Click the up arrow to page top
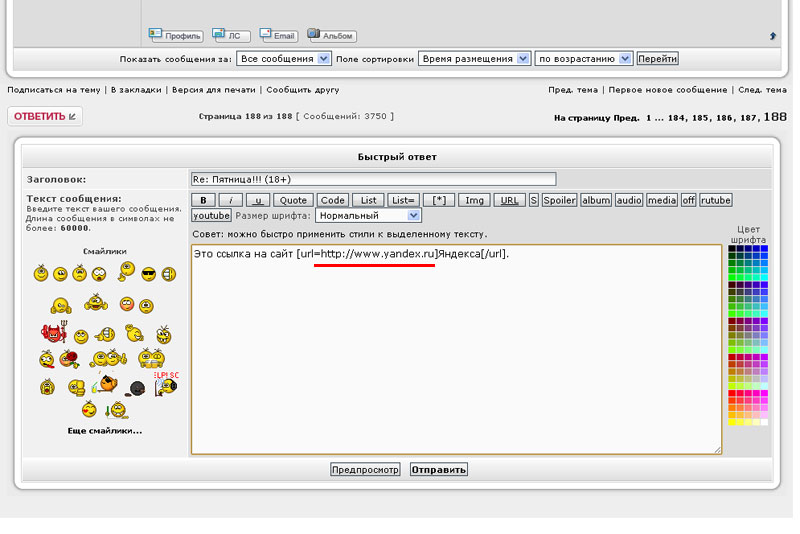 (x=773, y=36)
